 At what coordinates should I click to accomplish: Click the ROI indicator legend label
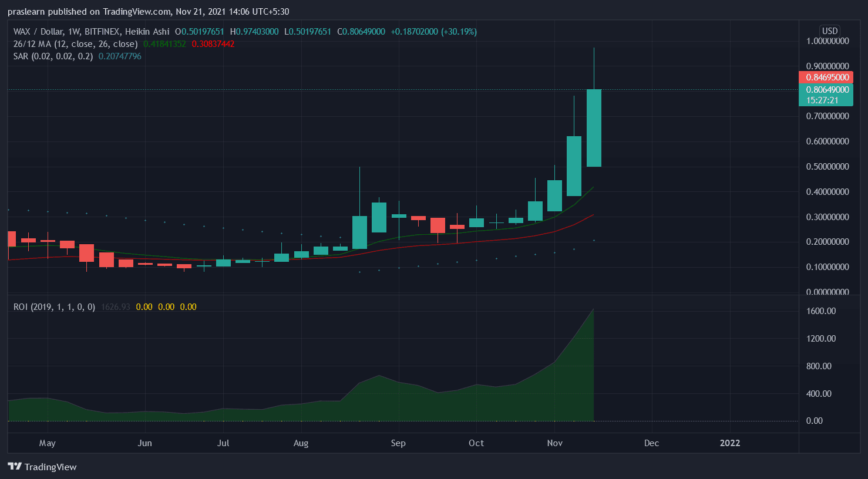54,307
